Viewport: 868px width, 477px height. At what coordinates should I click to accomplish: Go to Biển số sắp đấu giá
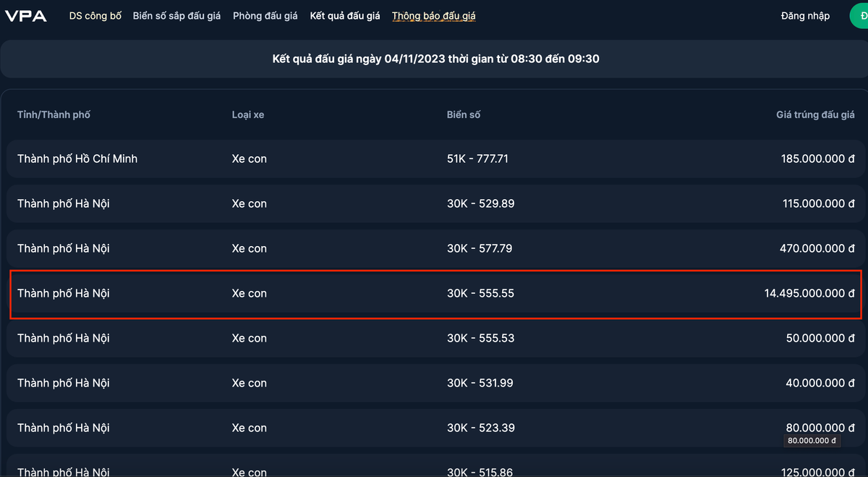(x=176, y=16)
